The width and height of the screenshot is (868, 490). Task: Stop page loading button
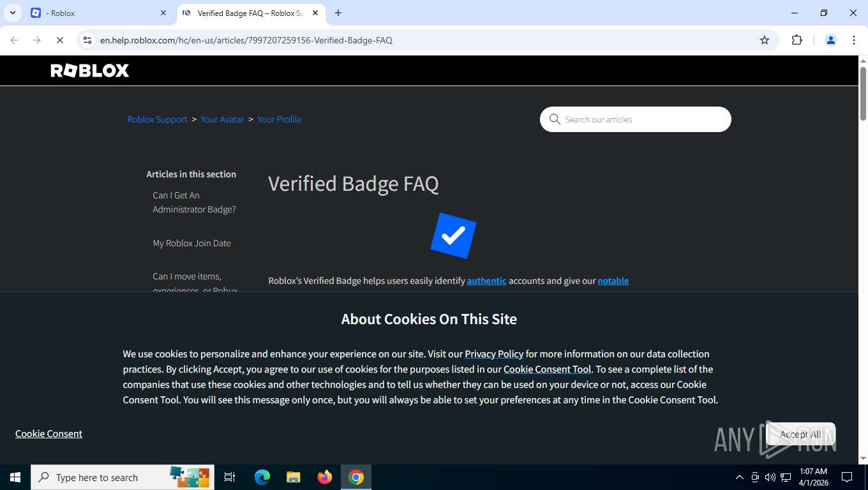point(59,40)
